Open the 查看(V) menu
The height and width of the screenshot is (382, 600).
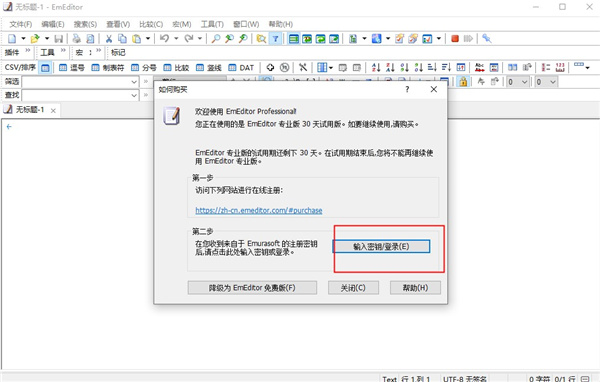(118, 24)
